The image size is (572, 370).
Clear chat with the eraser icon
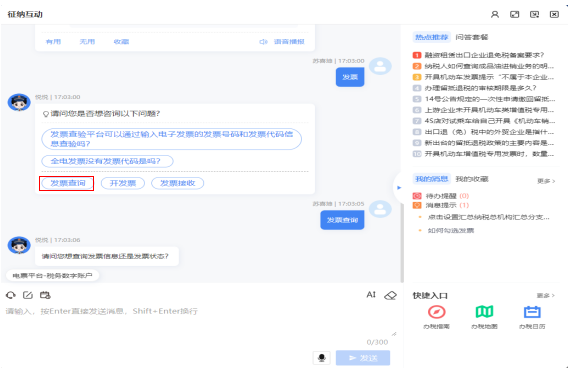[390, 295]
